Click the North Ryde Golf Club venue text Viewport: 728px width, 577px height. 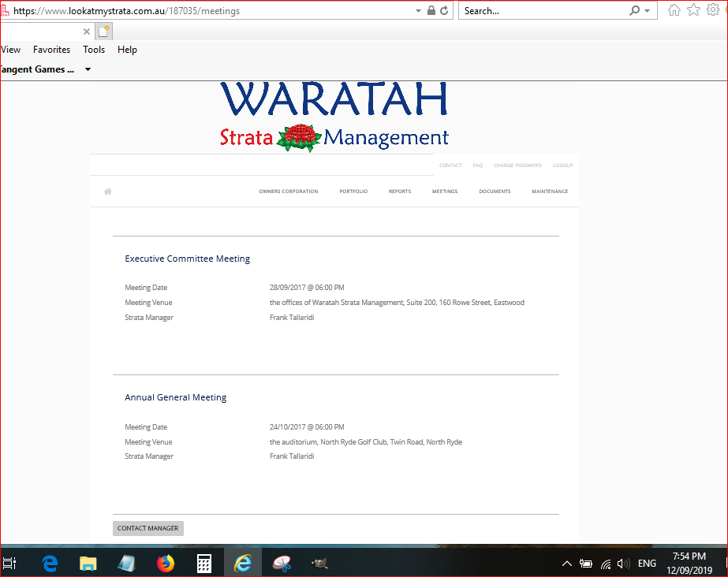tap(366, 442)
